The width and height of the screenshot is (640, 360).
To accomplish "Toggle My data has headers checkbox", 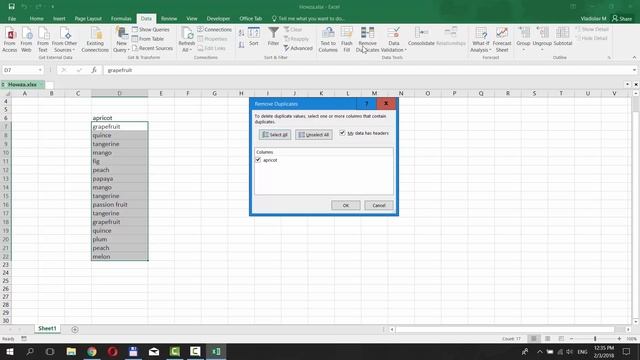I will coord(342,133).
